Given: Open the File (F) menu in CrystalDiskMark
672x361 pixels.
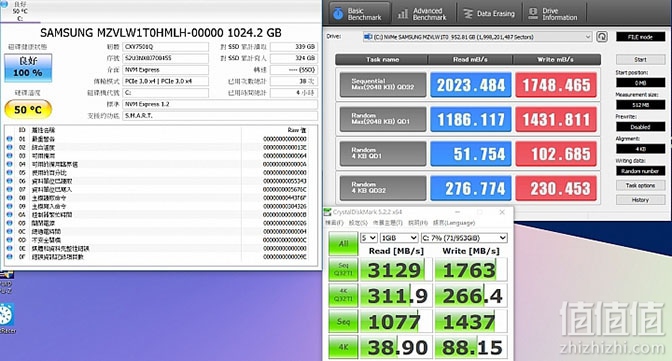Looking at the screenshot, I should coord(334,223).
